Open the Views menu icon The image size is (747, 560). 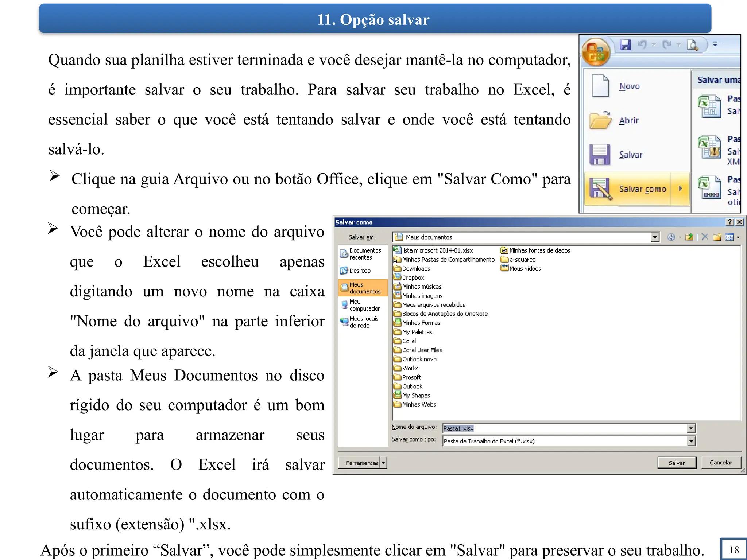(729, 237)
